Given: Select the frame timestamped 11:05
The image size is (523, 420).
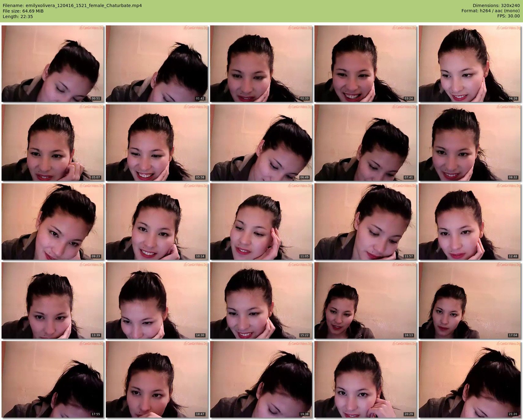Looking at the screenshot, I should [261, 221].
